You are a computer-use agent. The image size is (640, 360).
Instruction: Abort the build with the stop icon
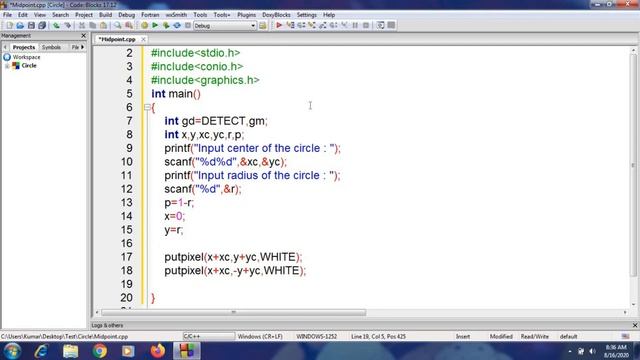pos(188,25)
